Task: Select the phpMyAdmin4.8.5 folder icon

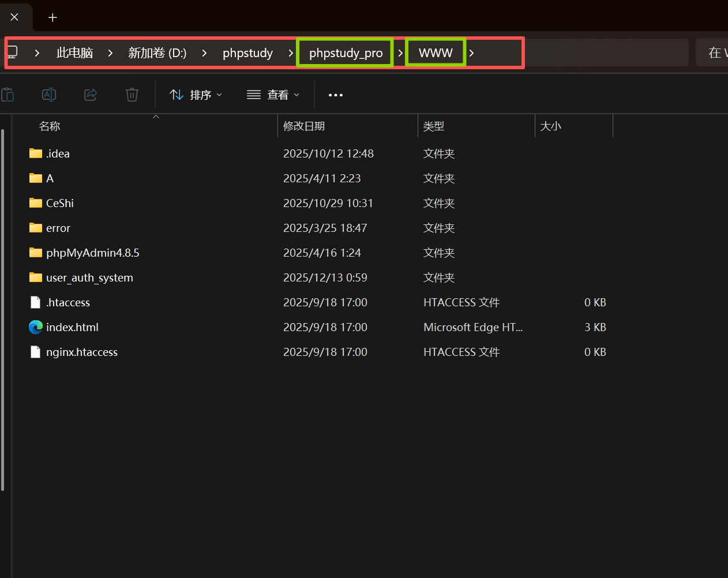Action: pyautogui.click(x=36, y=253)
